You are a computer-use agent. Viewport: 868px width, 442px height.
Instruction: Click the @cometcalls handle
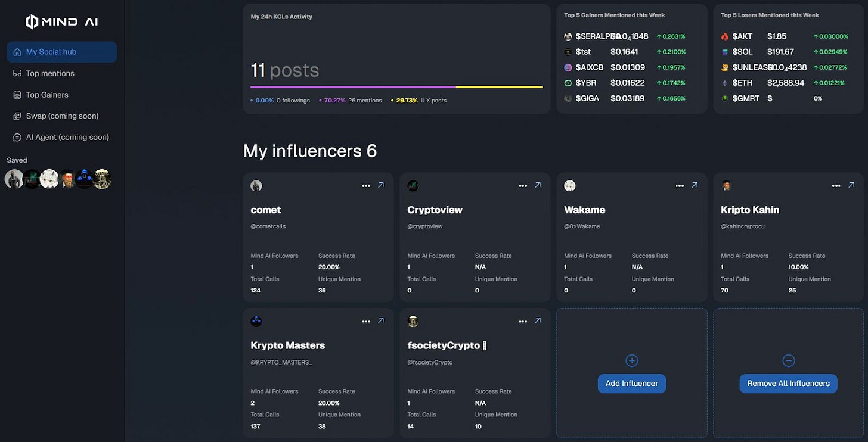point(268,226)
